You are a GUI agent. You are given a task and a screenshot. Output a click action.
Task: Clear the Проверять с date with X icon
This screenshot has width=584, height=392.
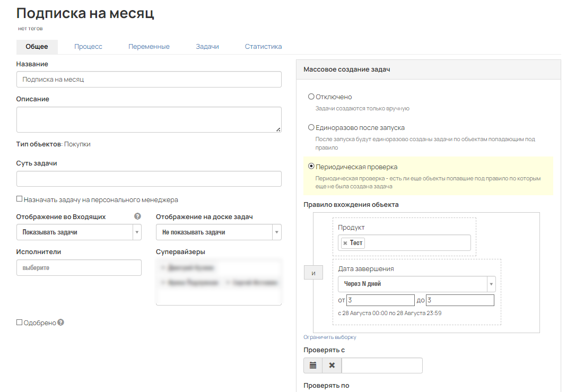(x=332, y=365)
